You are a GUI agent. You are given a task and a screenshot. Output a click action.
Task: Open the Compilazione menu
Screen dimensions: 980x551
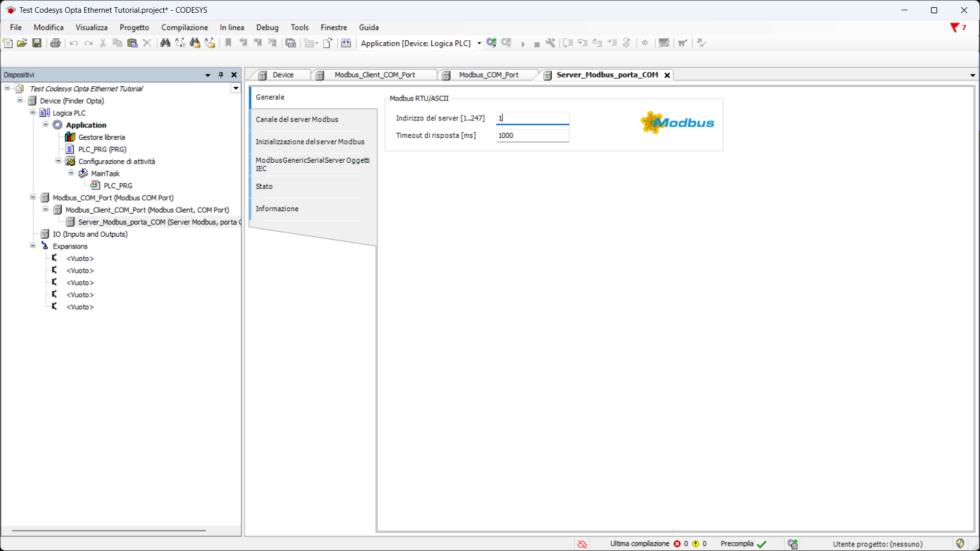click(x=184, y=28)
